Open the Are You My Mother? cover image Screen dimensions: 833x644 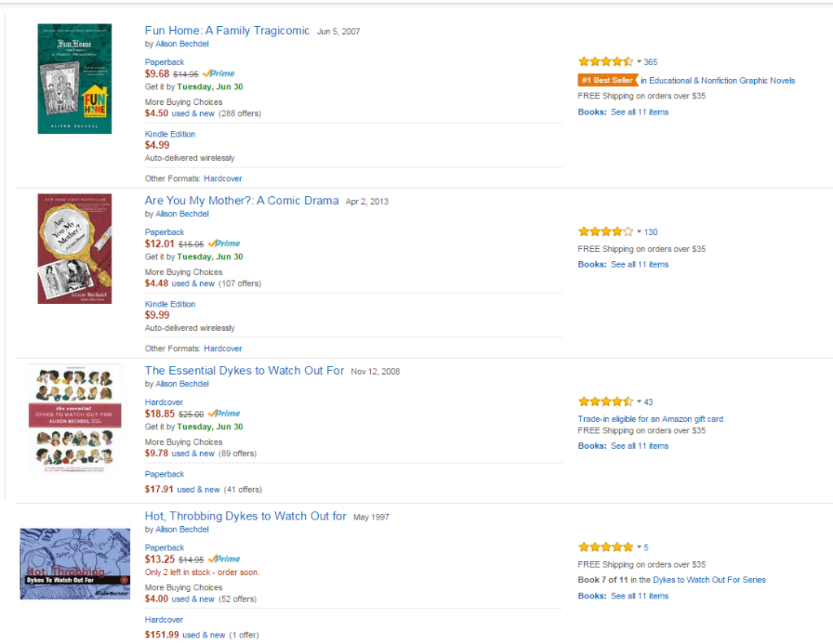tap(74, 249)
